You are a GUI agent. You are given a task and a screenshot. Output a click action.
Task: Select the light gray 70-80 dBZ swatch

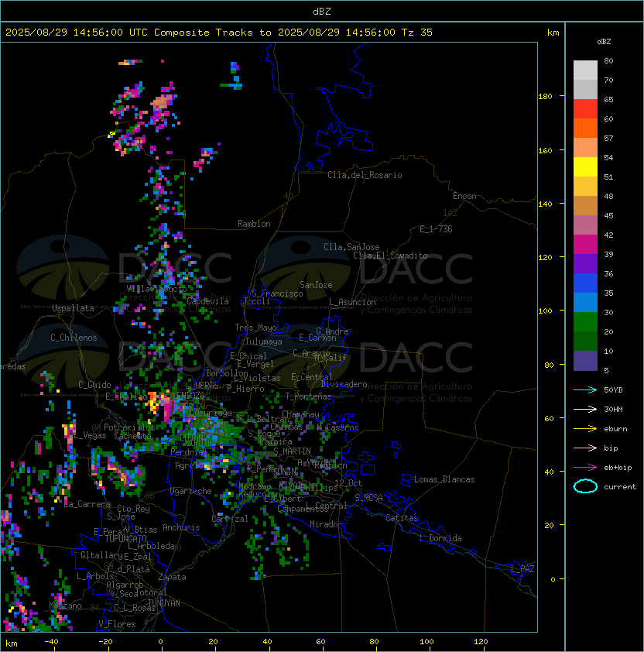click(x=585, y=70)
